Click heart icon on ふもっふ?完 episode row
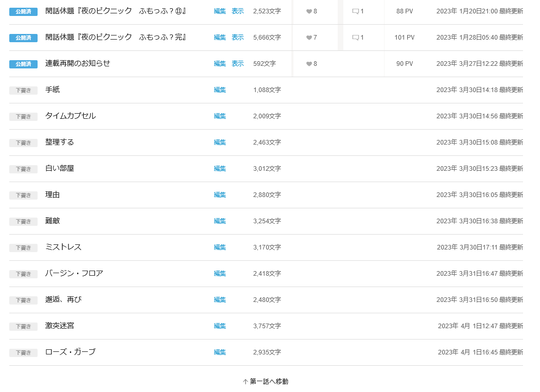Screen dimensions: 540x392 click(x=309, y=38)
